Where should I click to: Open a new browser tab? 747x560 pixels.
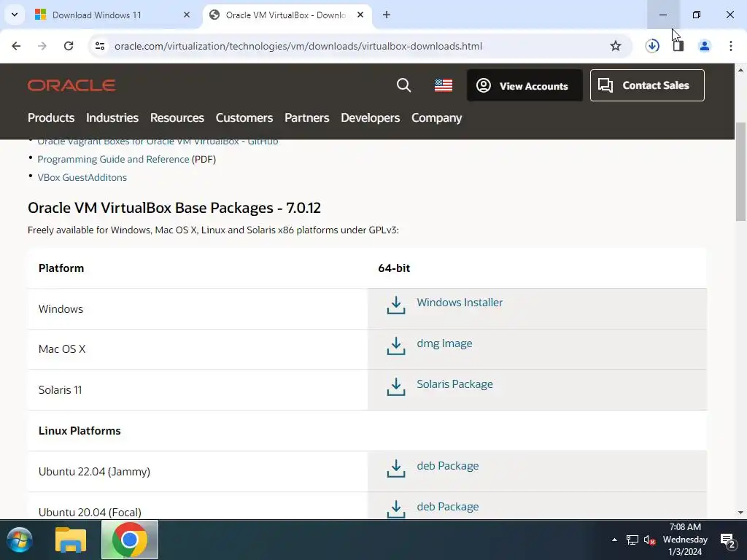[387, 15]
